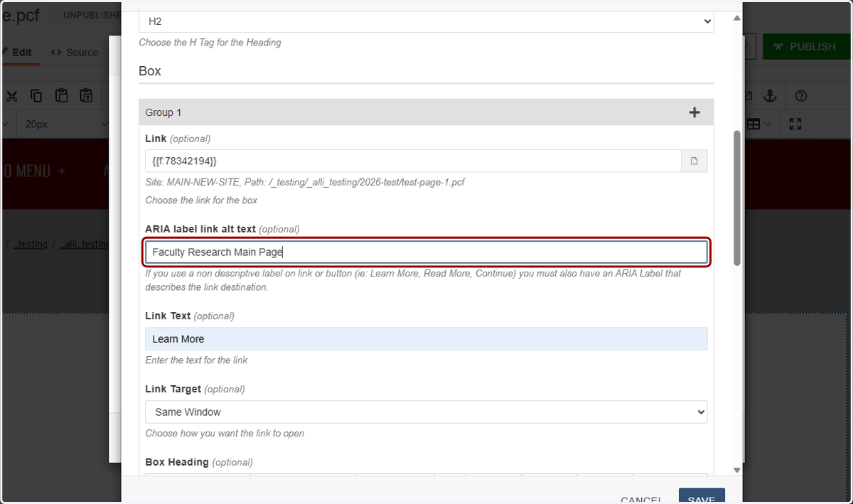The width and height of the screenshot is (853, 504).
Task: Click the Box Heading label
Action: (177, 462)
